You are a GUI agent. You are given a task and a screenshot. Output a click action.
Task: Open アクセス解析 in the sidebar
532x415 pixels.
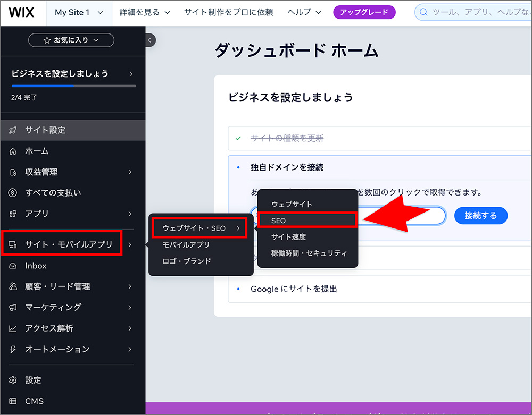point(73,328)
